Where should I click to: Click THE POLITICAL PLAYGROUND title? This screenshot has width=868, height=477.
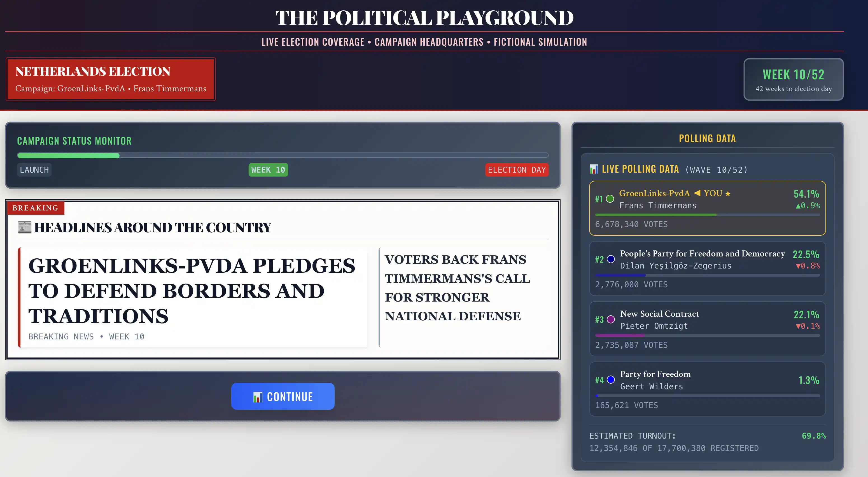coord(424,18)
